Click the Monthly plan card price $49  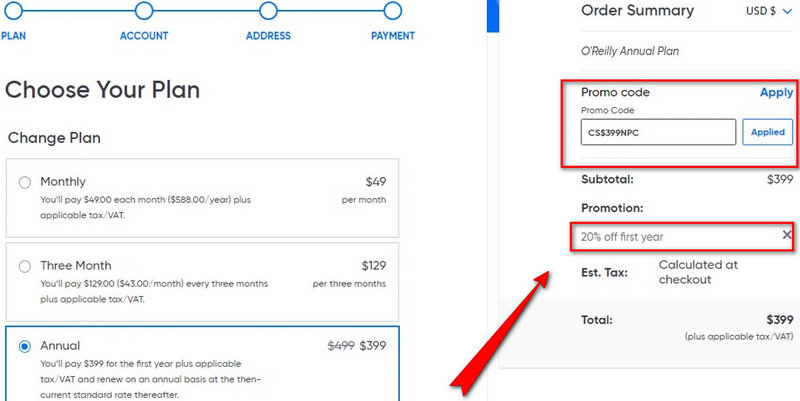[x=375, y=182]
